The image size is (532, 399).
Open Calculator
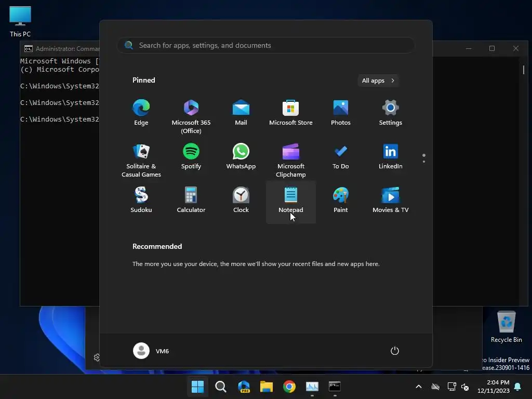(191, 200)
